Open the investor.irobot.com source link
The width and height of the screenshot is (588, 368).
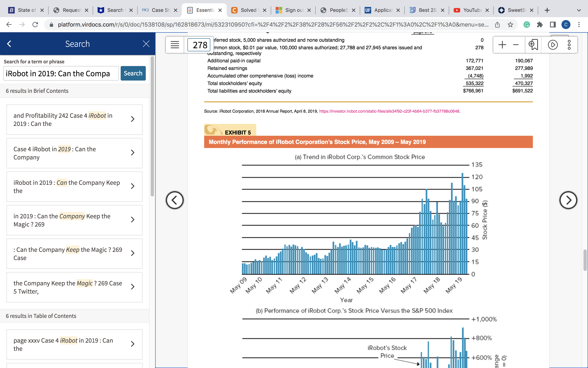[389, 111]
